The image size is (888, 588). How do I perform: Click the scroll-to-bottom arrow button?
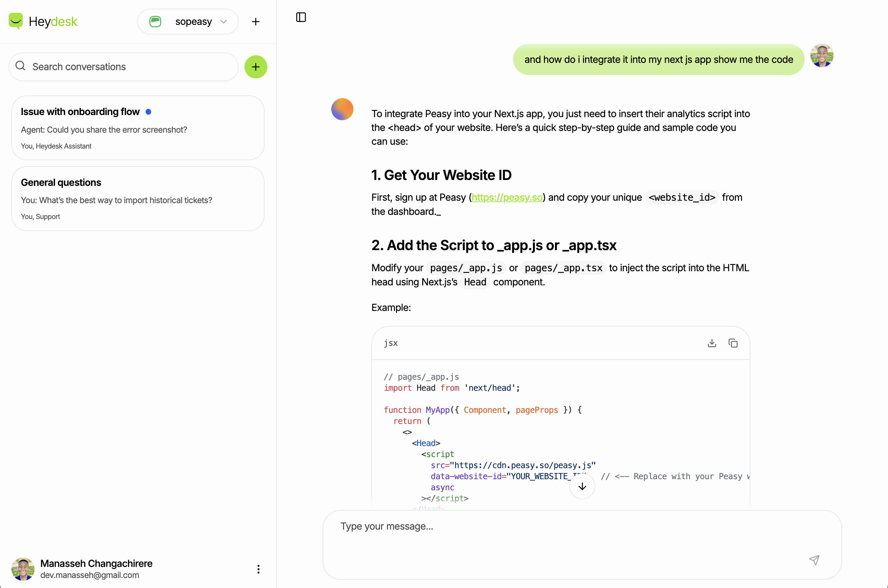click(x=582, y=486)
